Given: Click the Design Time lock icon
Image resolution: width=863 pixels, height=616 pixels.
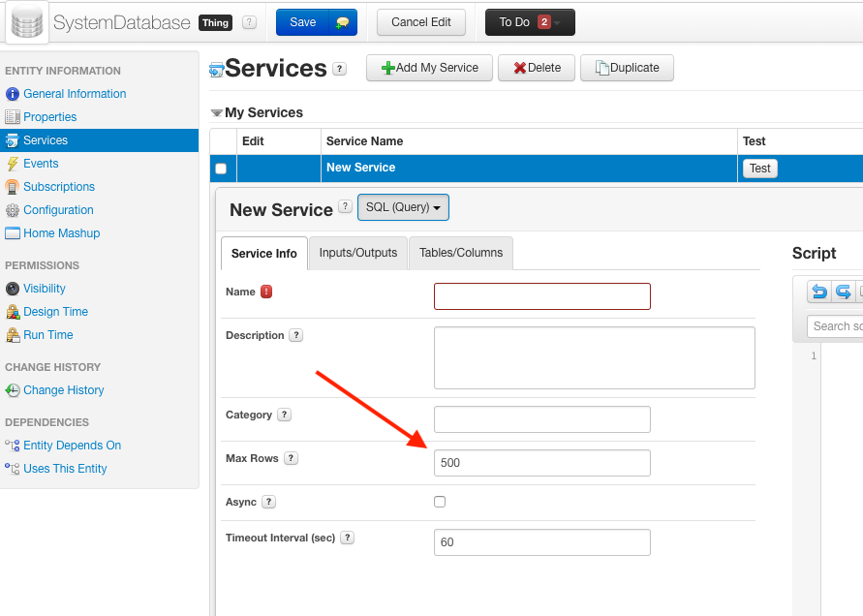Looking at the screenshot, I should tap(13, 312).
